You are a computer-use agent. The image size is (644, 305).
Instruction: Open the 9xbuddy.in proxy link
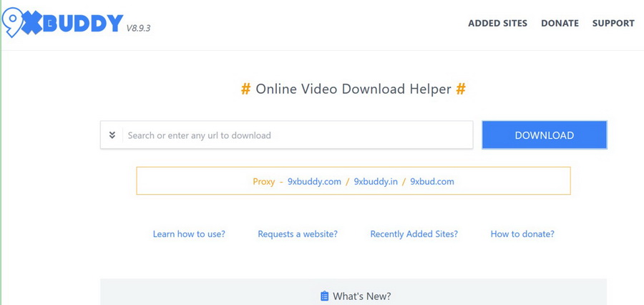[376, 181]
